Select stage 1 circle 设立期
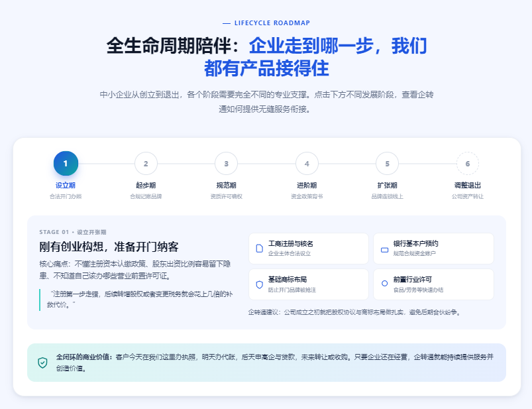 pyautogui.click(x=66, y=163)
